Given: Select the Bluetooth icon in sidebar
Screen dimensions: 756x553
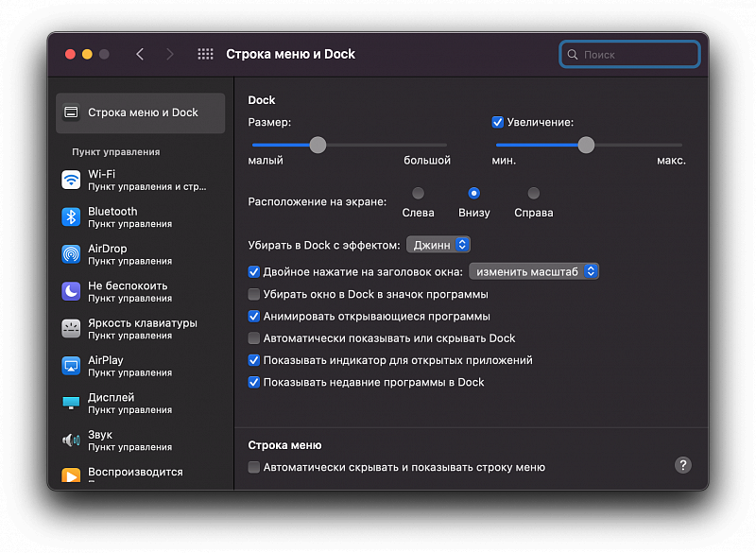Looking at the screenshot, I should 71,217.
